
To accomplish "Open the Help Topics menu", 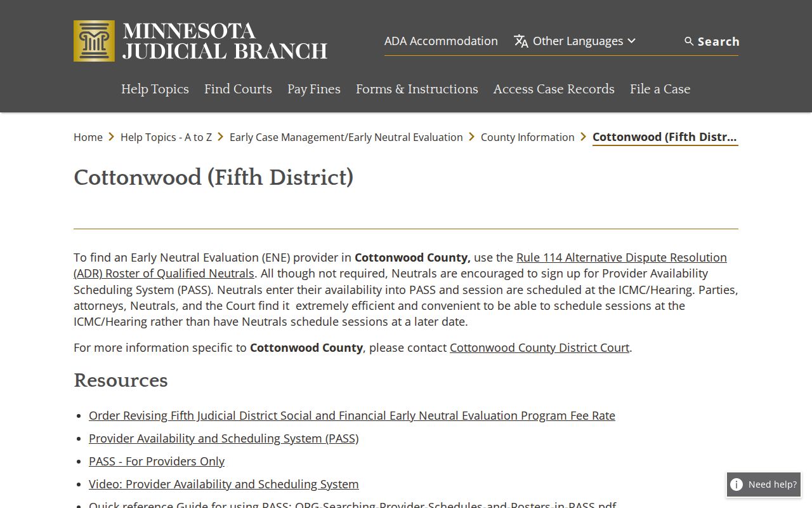I will [155, 89].
